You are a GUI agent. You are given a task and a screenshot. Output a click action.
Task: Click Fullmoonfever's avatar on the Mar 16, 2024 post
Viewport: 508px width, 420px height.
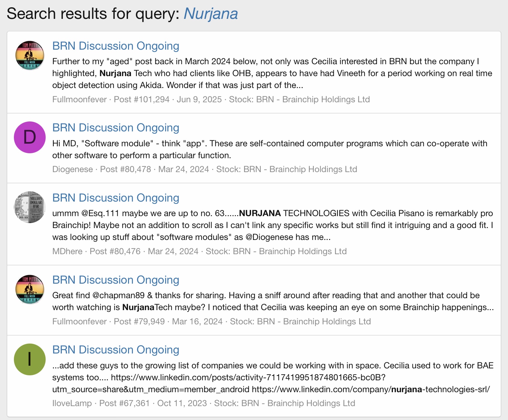coord(30,289)
